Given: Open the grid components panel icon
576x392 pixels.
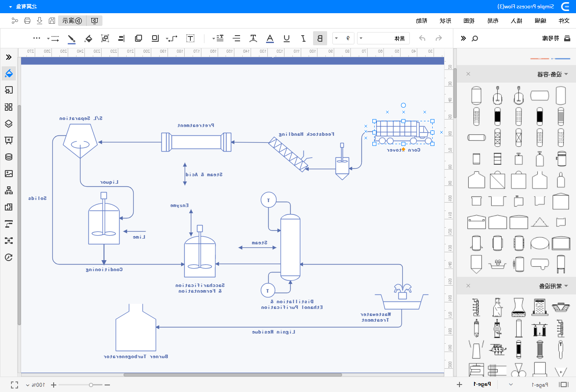Looking at the screenshot, I should (x=8, y=107).
